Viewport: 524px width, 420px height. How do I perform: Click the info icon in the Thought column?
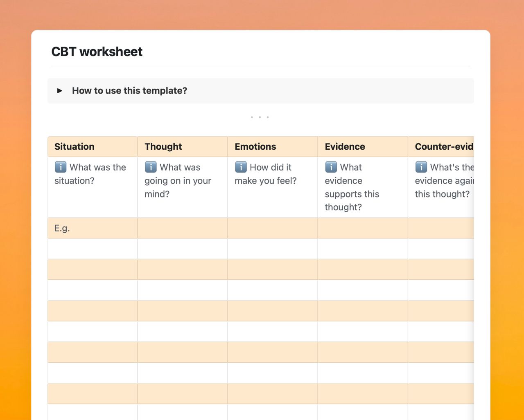[150, 167]
